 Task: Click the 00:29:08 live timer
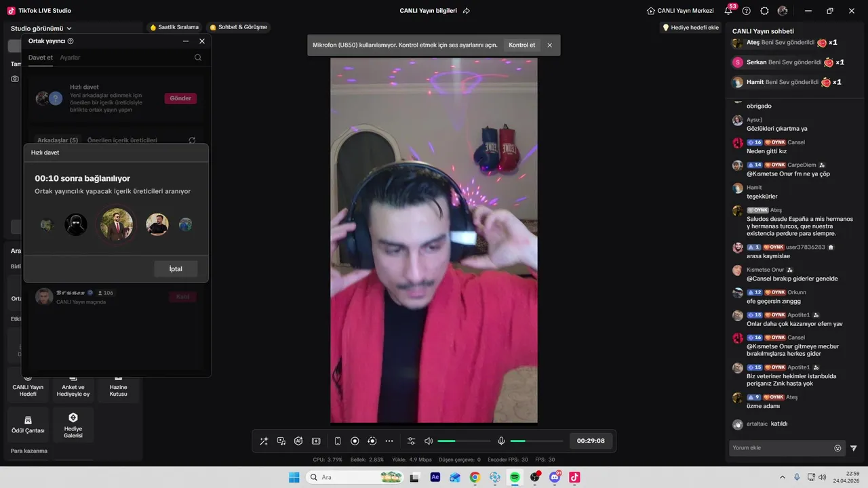(x=591, y=441)
